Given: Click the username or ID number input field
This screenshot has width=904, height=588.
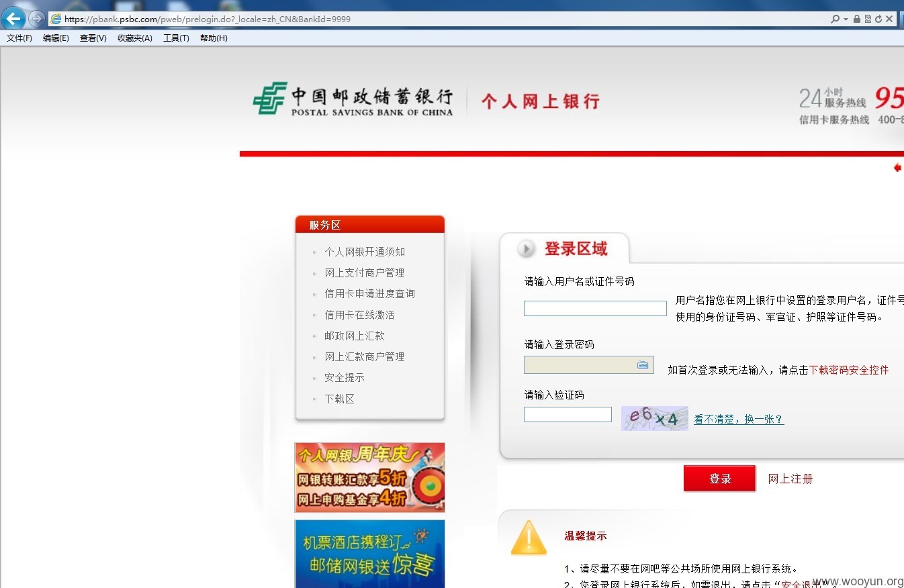Looking at the screenshot, I should tap(595, 308).
